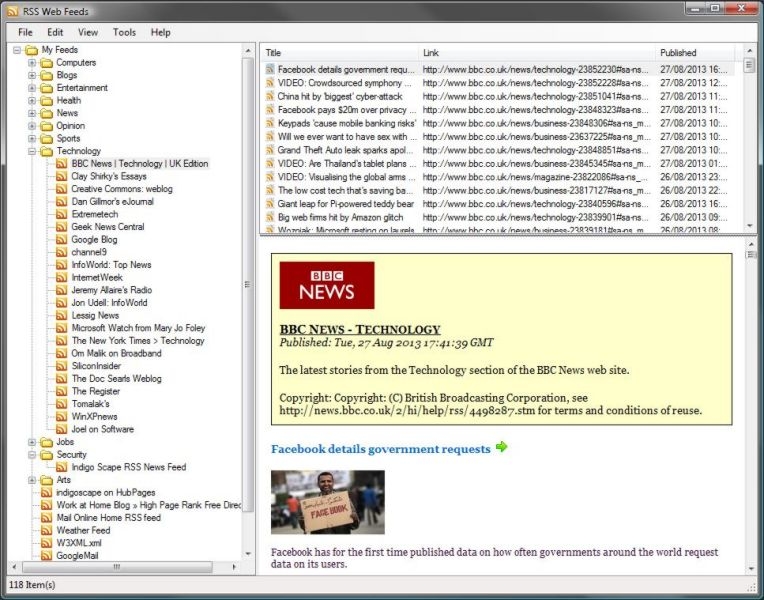
Task: Click the preview pane scrollbar down arrow
Action: (750, 569)
